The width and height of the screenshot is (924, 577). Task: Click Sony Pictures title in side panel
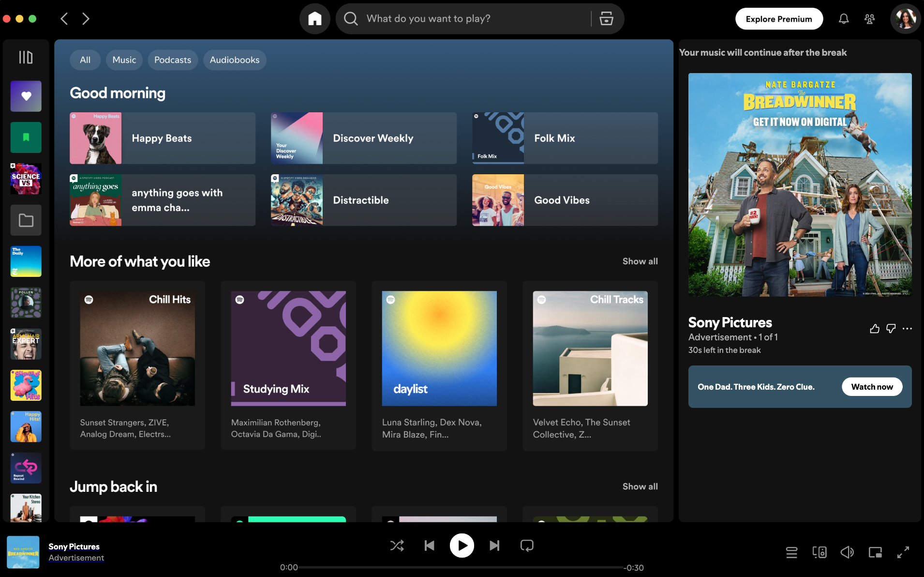click(x=730, y=322)
